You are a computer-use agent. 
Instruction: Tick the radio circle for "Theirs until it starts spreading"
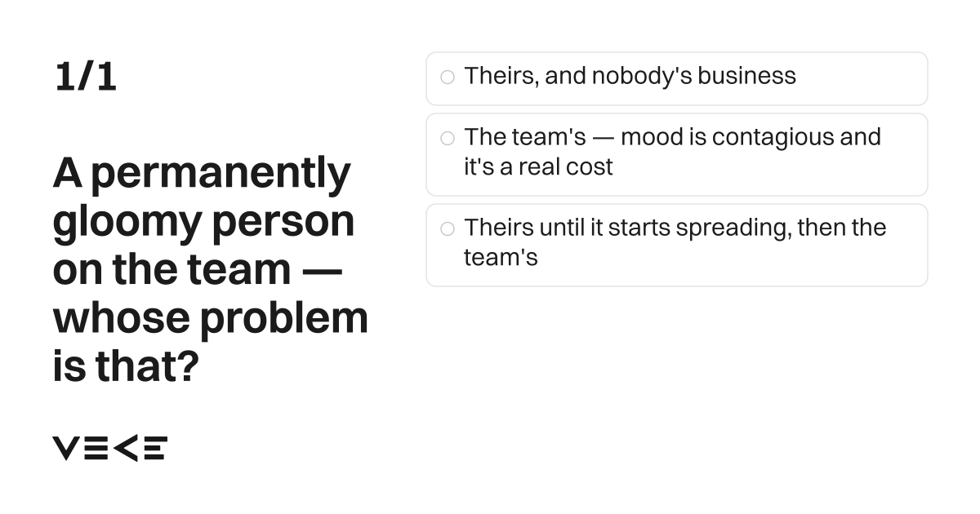coord(447,228)
